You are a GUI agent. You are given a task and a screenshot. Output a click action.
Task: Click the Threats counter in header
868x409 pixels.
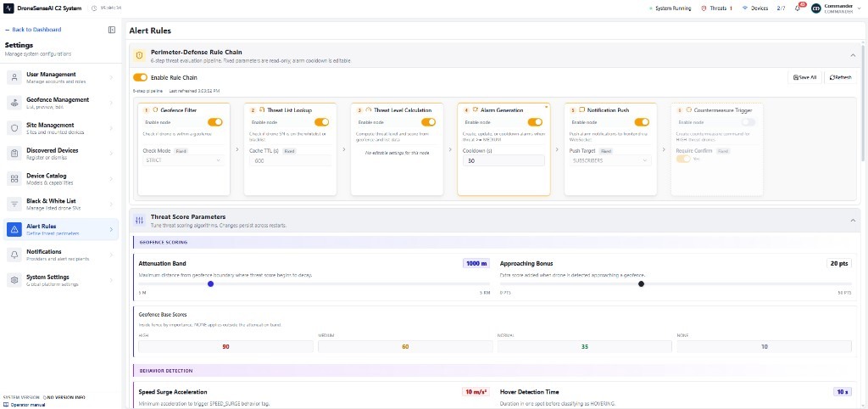(x=717, y=8)
